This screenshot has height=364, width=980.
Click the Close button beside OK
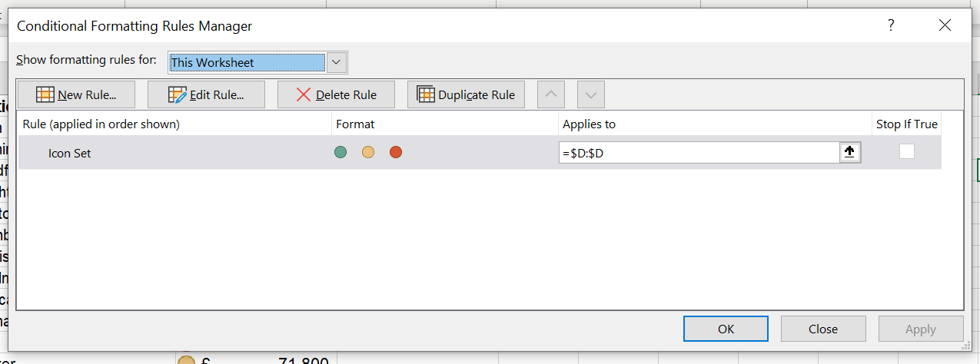(822, 329)
